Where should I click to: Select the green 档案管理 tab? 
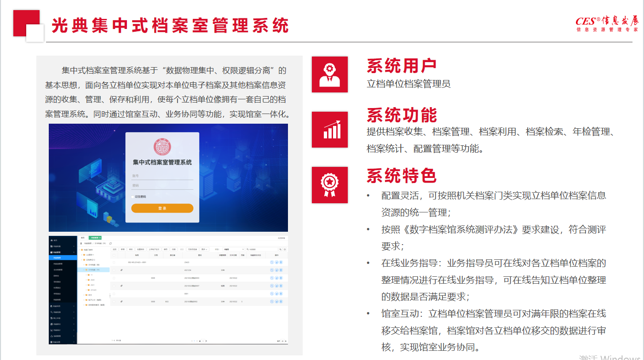pos(94,238)
